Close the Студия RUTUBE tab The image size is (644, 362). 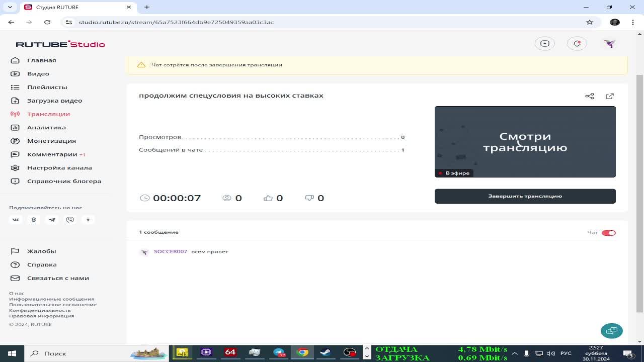coord(129,7)
